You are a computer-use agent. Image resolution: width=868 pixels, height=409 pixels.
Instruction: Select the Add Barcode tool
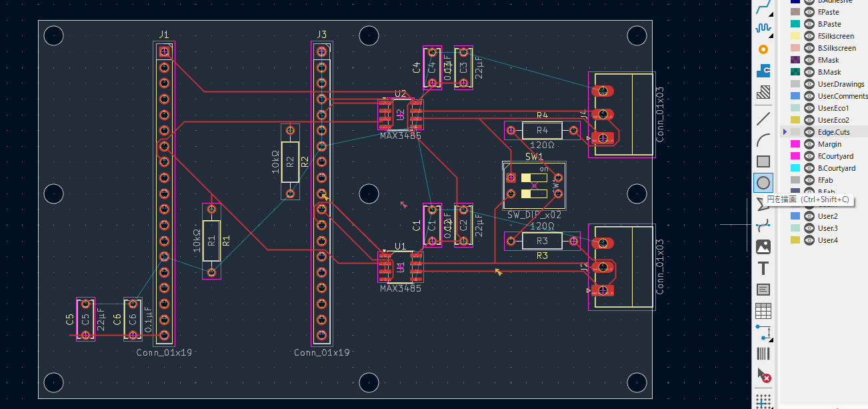click(763, 354)
